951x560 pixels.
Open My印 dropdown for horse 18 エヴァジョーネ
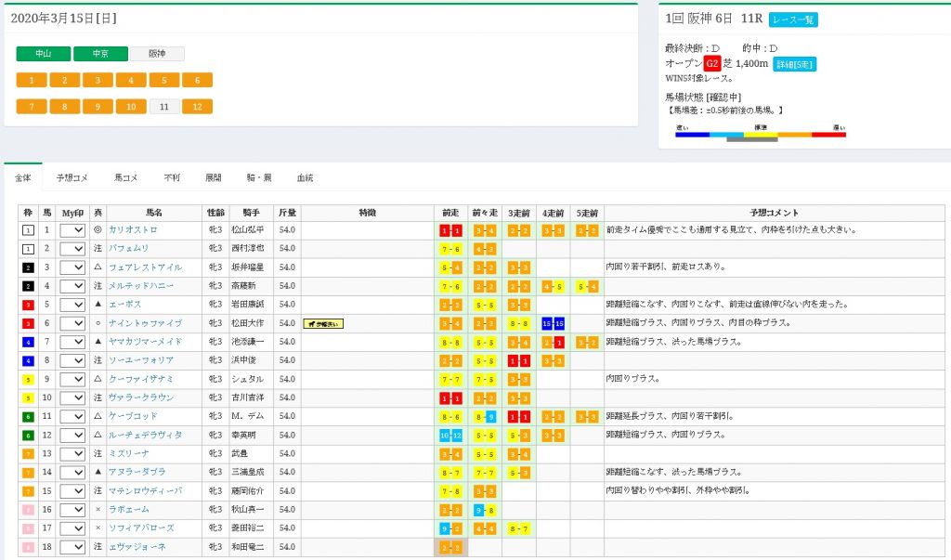(x=72, y=547)
